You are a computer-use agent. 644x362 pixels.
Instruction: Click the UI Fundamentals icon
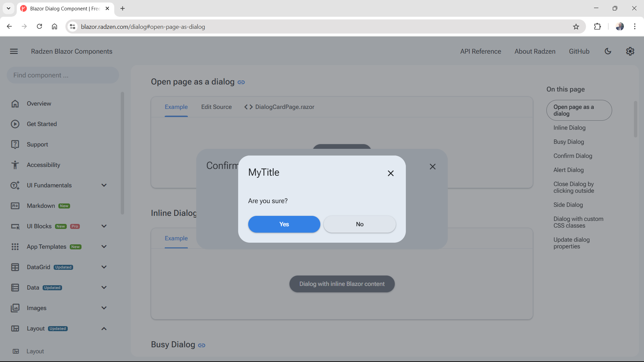(x=15, y=185)
